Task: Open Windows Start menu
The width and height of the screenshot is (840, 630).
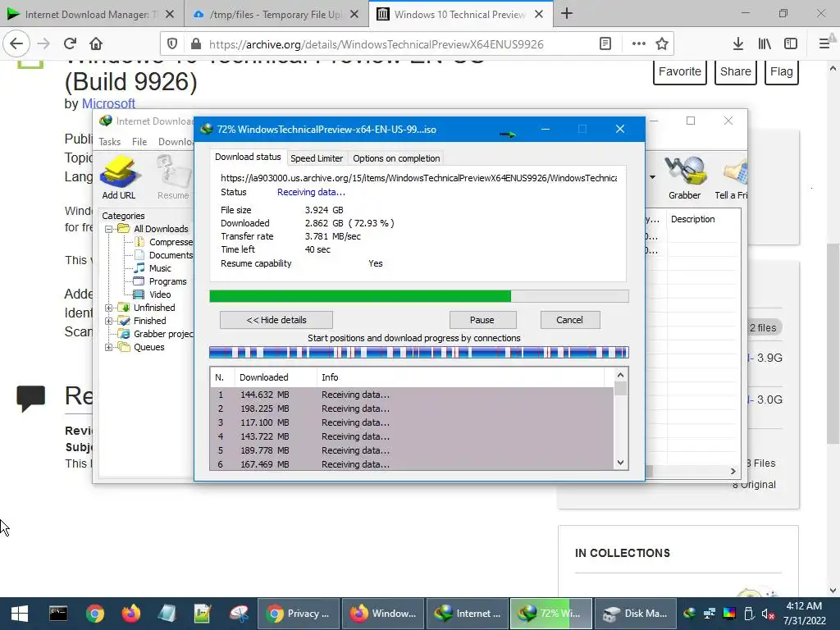Action: coord(20,614)
